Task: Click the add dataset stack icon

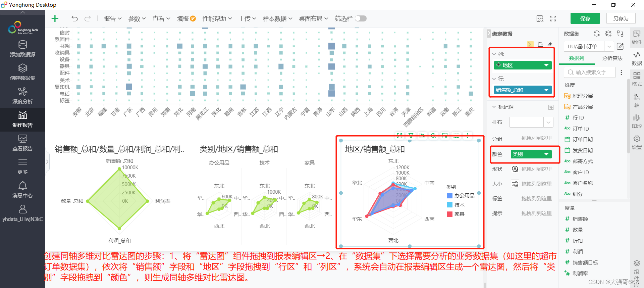Action: pyautogui.click(x=608, y=34)
